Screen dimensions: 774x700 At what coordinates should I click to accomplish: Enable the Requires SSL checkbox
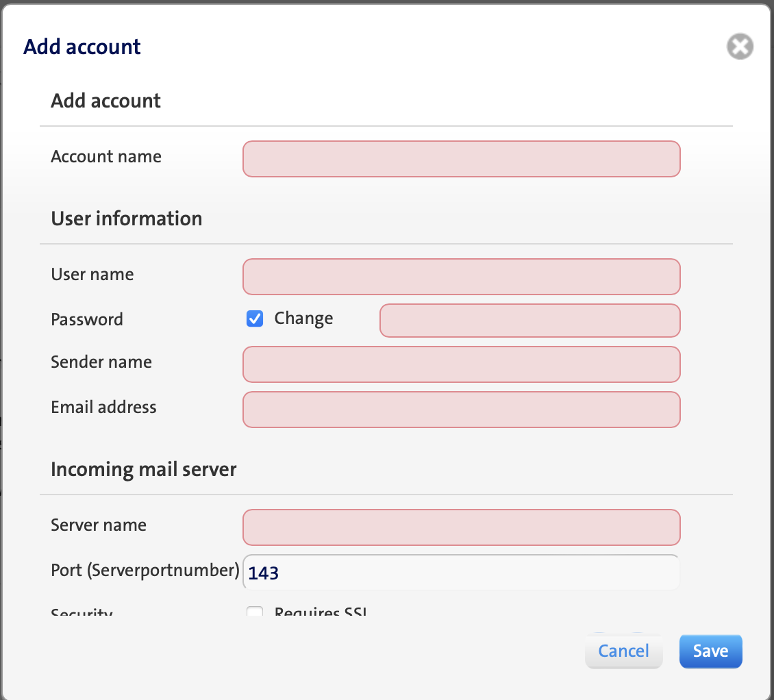[255, 612]
